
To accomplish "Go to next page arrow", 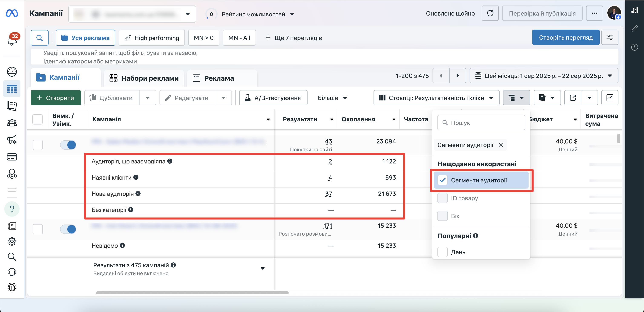I will pos(457,76).
